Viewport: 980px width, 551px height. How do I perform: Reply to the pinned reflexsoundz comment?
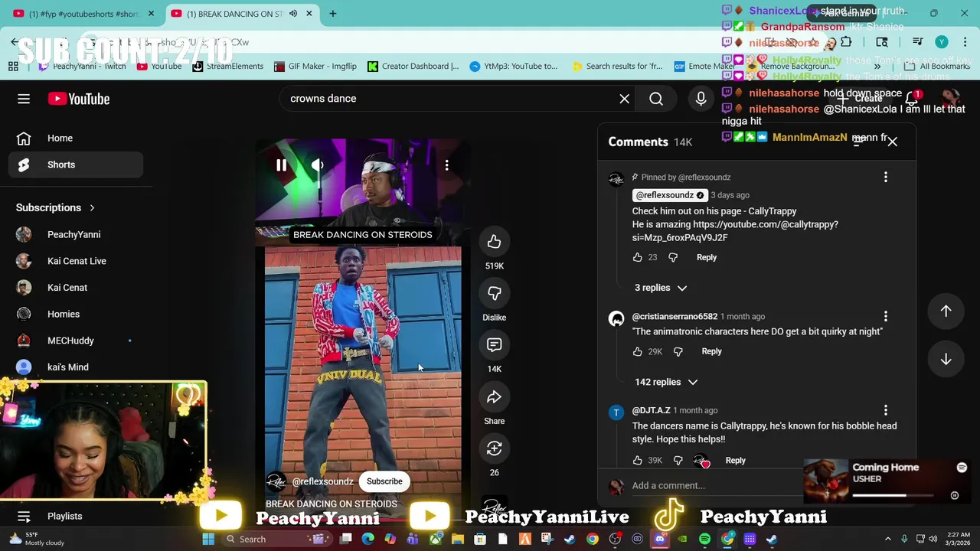pos(707,258)
